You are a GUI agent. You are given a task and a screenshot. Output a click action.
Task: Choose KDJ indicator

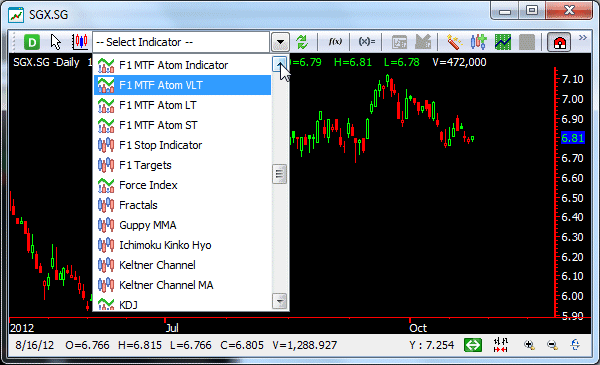[x=183, y=304]
